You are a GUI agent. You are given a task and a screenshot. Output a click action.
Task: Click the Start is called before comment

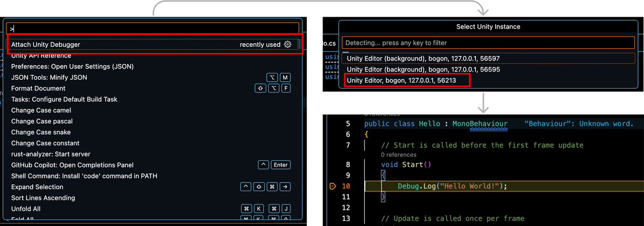(x=482, y=145)
